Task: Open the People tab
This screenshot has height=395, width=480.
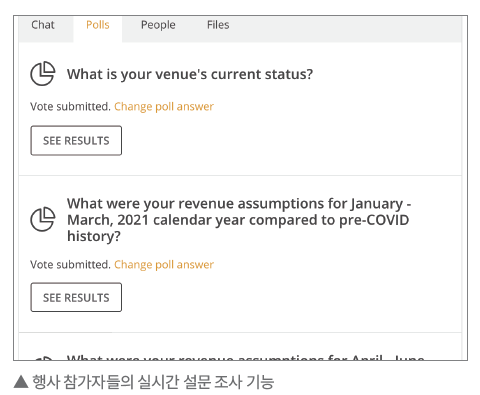Action: coord(158,25)
